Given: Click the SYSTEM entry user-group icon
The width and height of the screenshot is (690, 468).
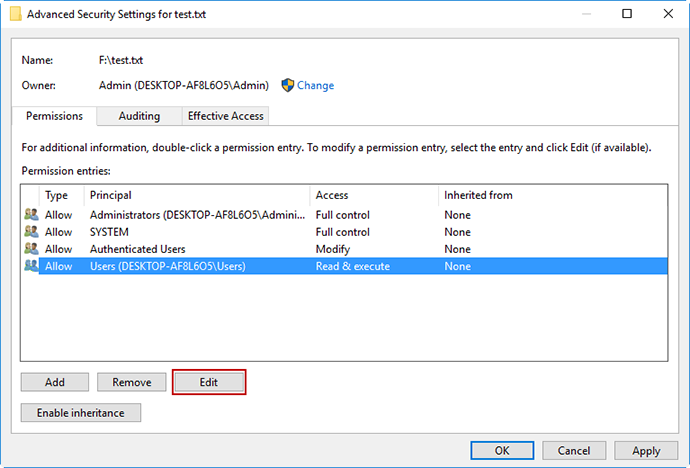Looking at the screenshot, I should click(x=31, y=232).
